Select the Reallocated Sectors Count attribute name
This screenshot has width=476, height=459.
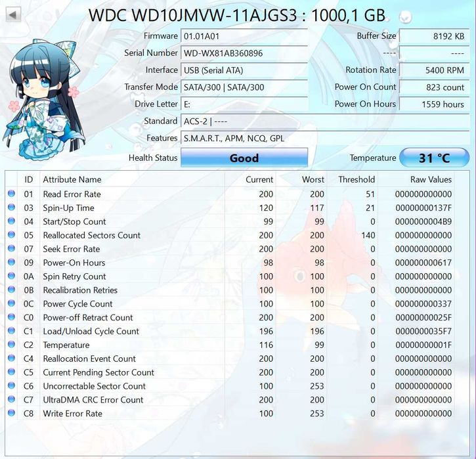92,235
